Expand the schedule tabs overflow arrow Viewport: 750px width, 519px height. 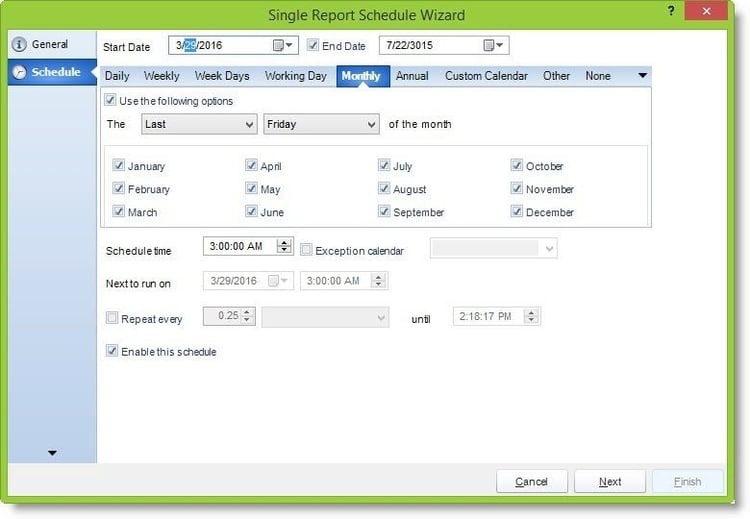click(642, 76)
